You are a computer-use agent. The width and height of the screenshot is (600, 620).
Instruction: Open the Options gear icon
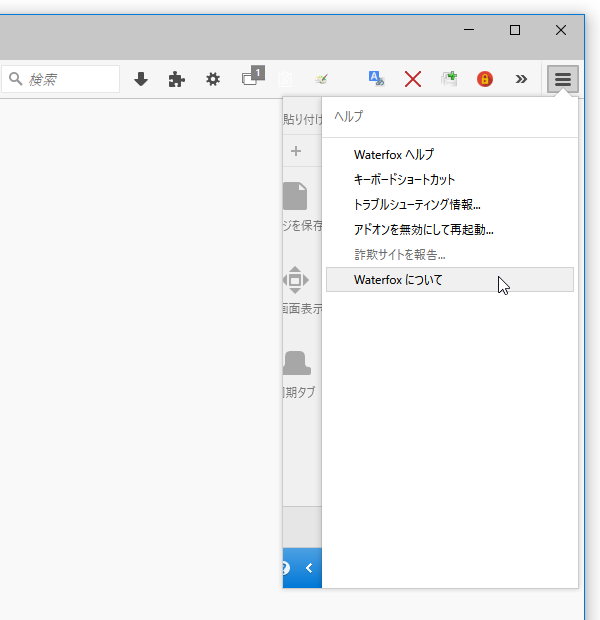tap(213, 79)
